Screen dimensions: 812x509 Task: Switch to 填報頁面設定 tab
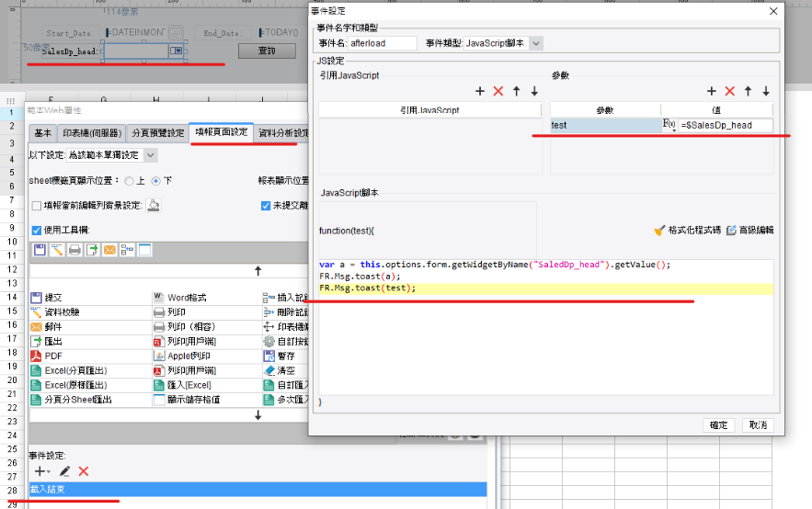tap(222, 132)
